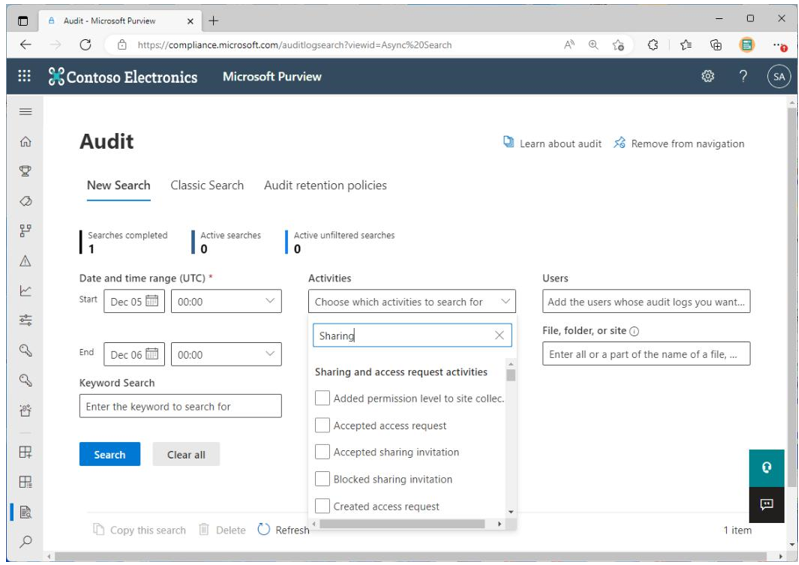This screenshot has height=565, width=799.
Task: Click the blue Search button
Action: [x=110, y=454]
